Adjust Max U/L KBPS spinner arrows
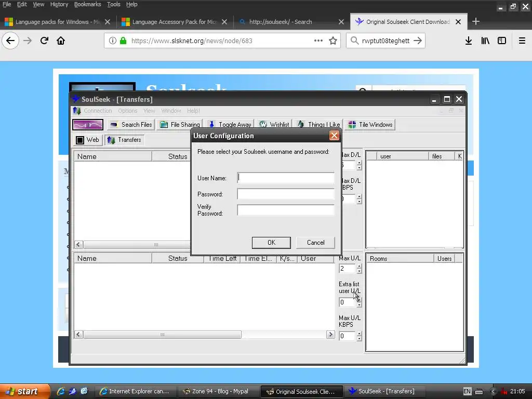 coord(360,336)
